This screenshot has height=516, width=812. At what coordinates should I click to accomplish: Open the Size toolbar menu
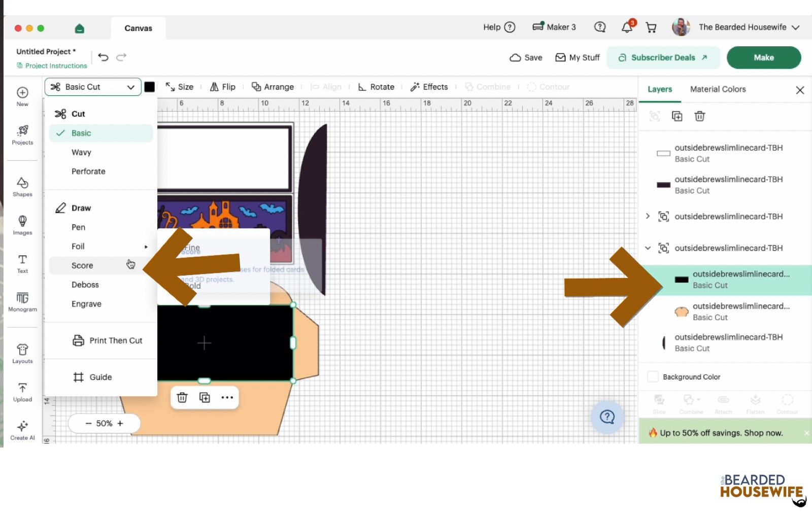[x=180, y=87]
